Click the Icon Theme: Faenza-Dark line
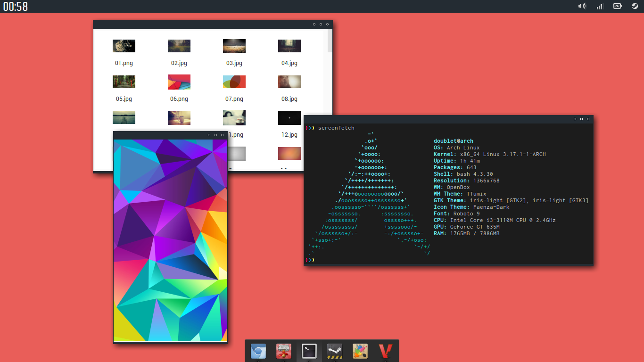Screen dimensions: 644x362 [471, 207]
